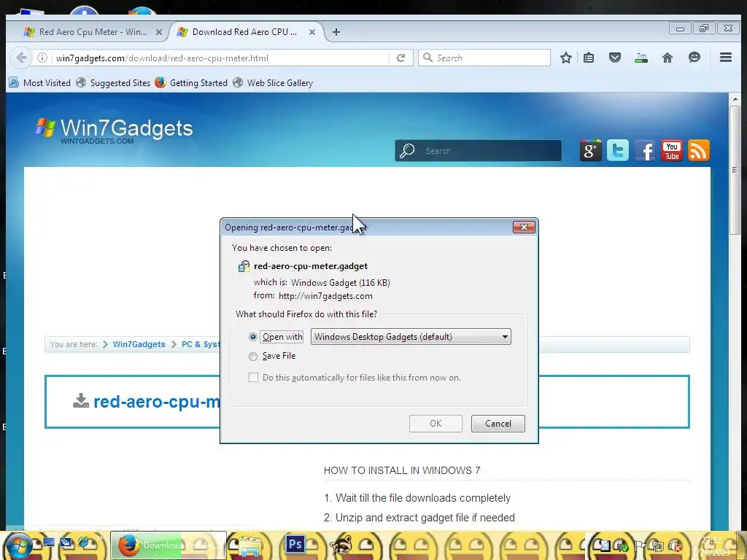The image size is (747, 560).
Task: Click the taskbar clock
Action: (711, 546)
